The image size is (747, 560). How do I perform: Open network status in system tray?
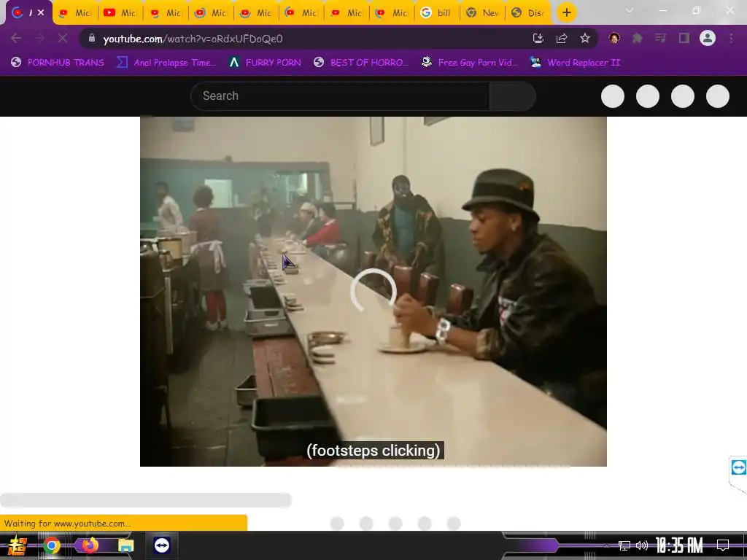[x=624, y=545]
